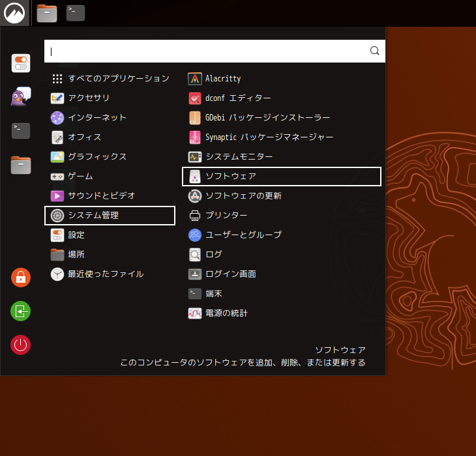Open the Alacritty terminal app
Viewport: 476px width, 456px height.
coord(282,79)
